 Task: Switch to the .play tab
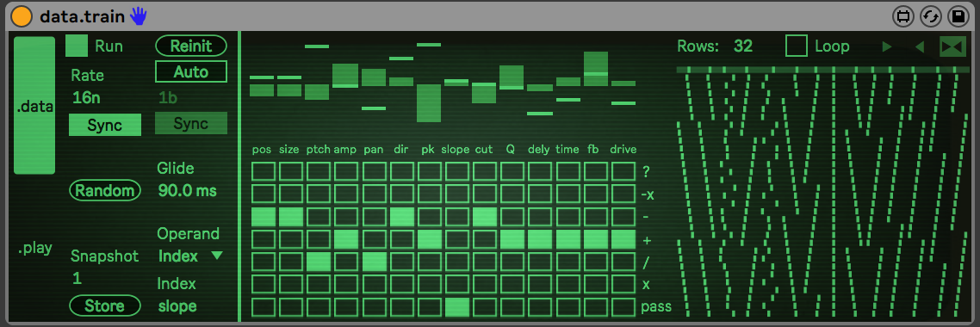point(34,249)
